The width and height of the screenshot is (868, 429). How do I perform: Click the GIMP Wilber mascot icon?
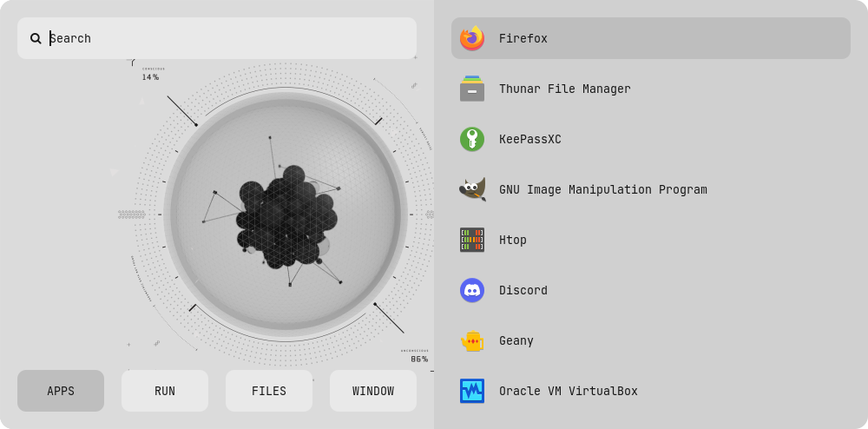point(472,189)
